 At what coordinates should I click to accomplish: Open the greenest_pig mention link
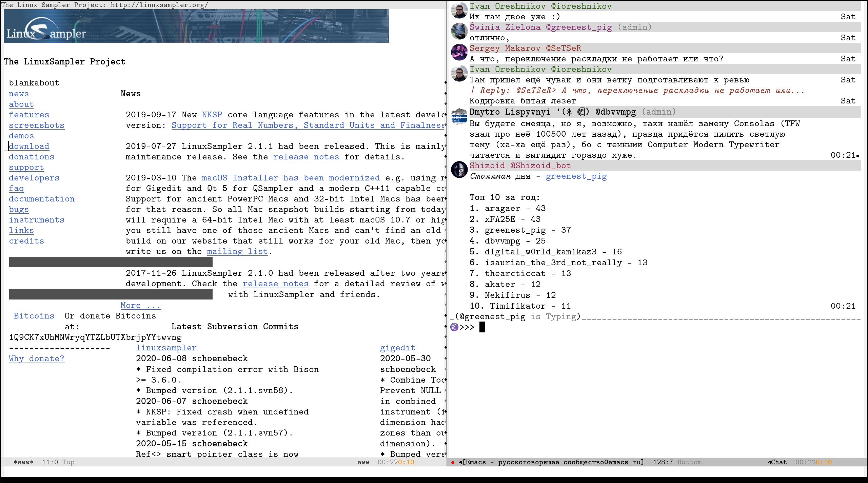pyautogui.click(x=576, y=176)
